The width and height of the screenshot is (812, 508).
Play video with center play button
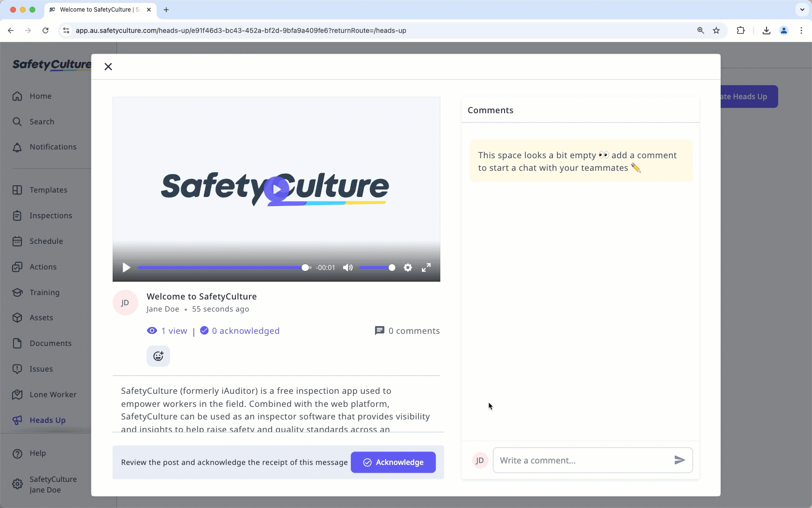[276, 189]
